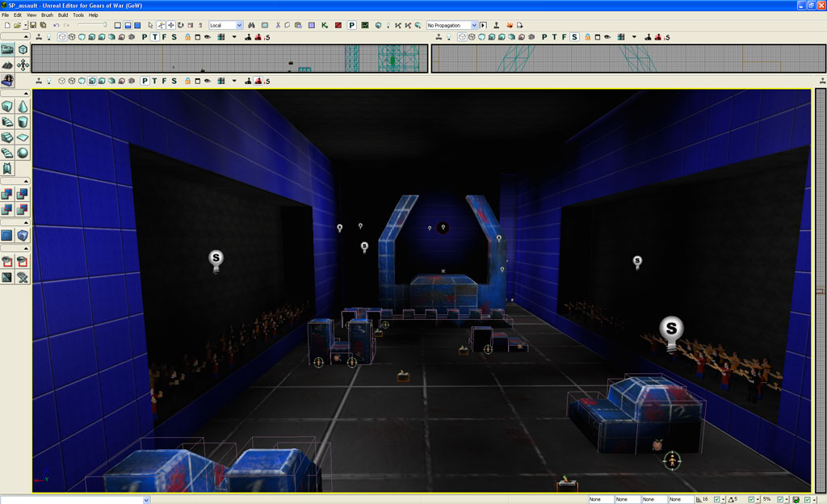Enable Lit mode in main viewport toolbar

coord(92,81)
